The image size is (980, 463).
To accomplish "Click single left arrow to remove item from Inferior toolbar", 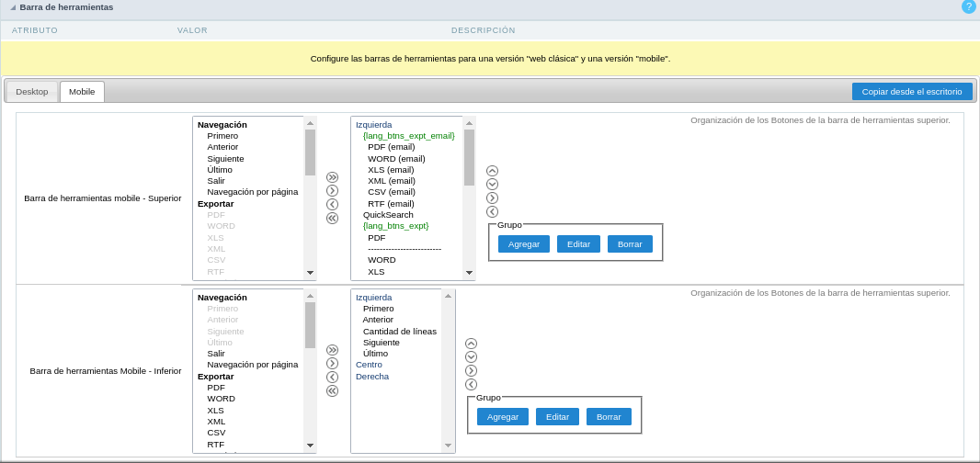I will point(332,377).
